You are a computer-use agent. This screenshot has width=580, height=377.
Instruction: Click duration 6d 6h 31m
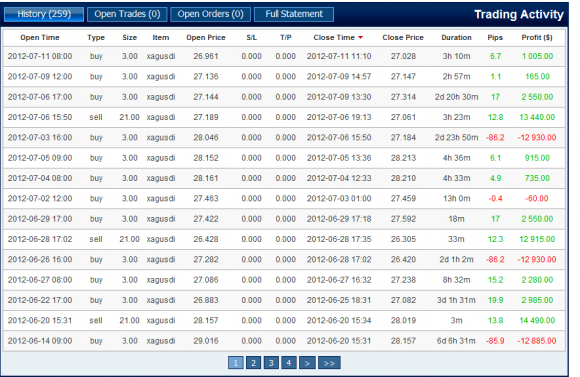pos(456,341)
